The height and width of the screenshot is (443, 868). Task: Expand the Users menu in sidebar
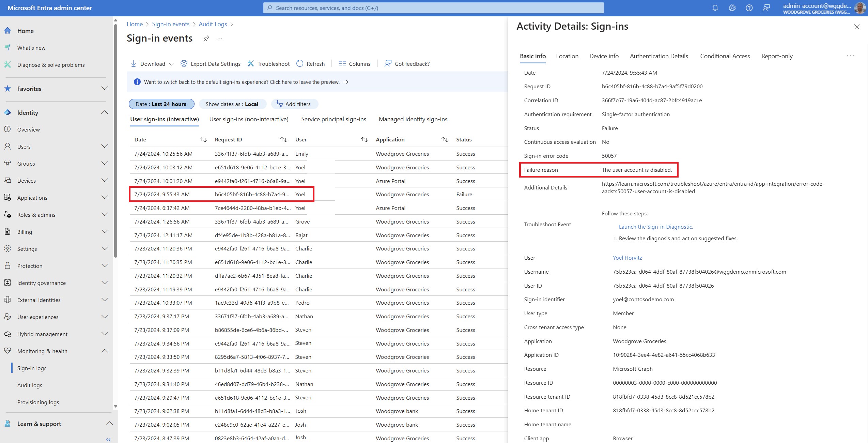tap(104, 147)
